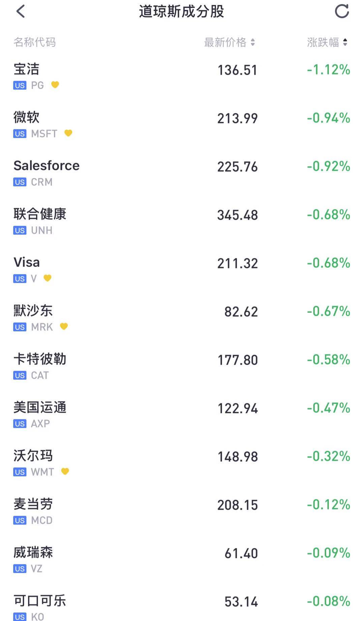
Task: Sort by 最新价格 column arrows
Action: point(253,42)
